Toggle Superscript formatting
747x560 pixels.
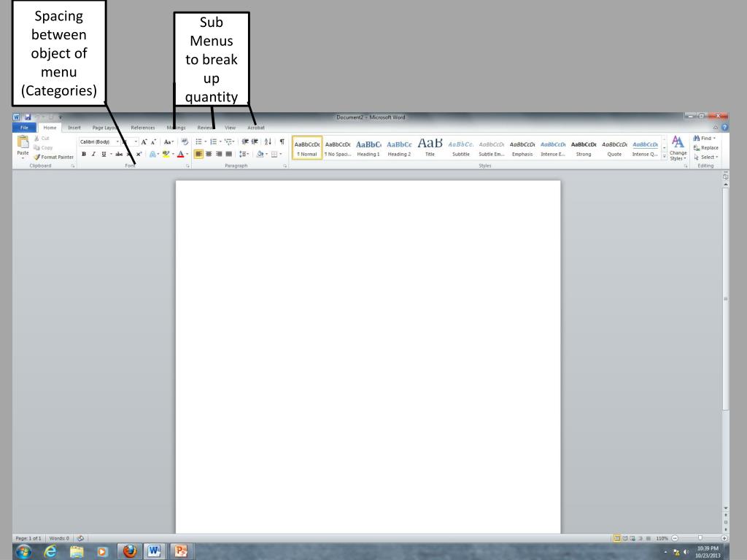[x=139, y=154]
